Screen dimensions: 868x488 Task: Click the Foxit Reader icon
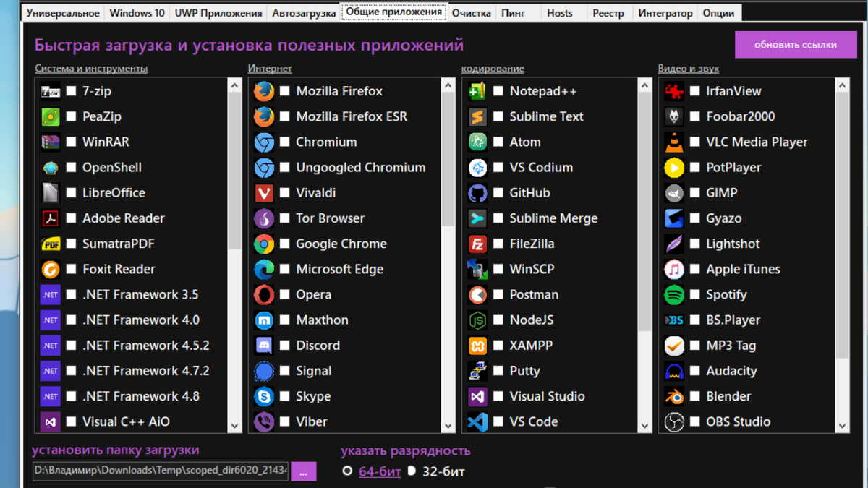pyautogui.click(x=51, y=269)
